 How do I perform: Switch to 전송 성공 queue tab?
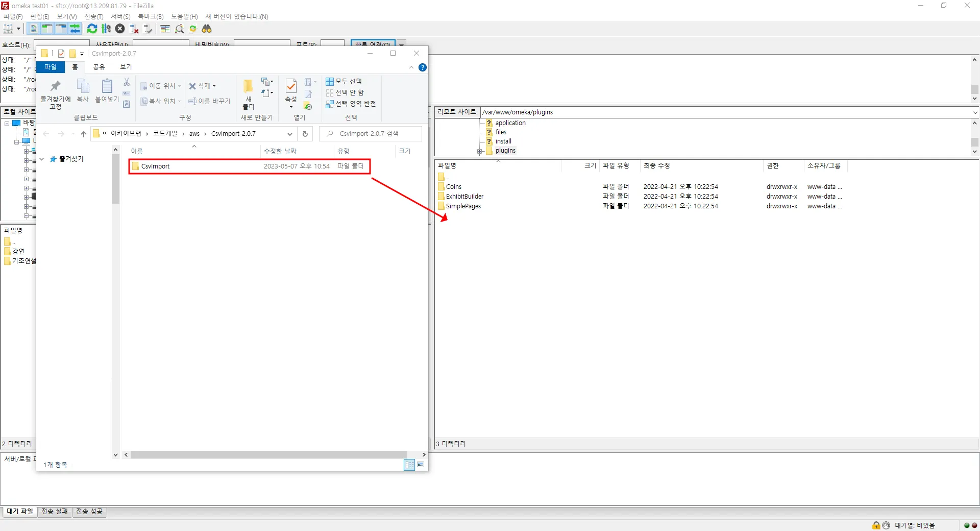tap(89, 512)
